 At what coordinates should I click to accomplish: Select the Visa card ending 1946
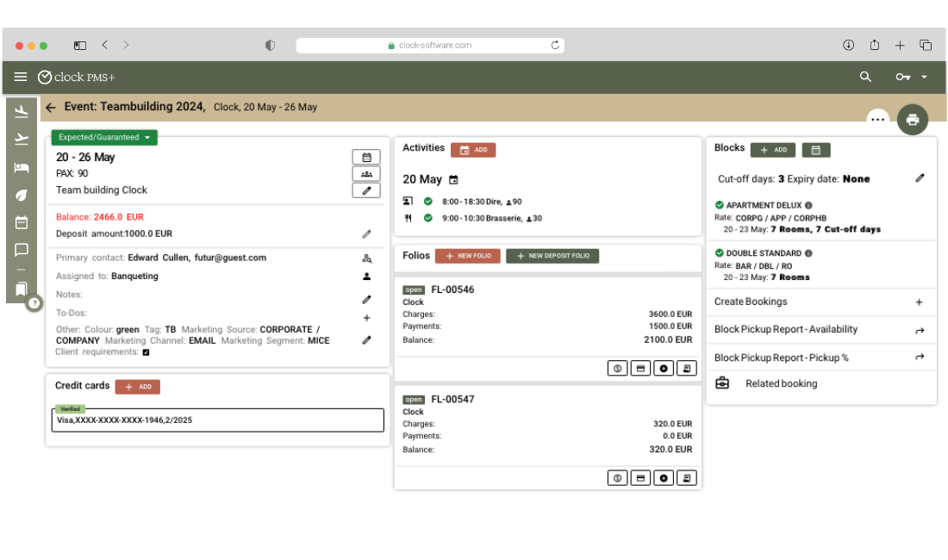point(218,420)
